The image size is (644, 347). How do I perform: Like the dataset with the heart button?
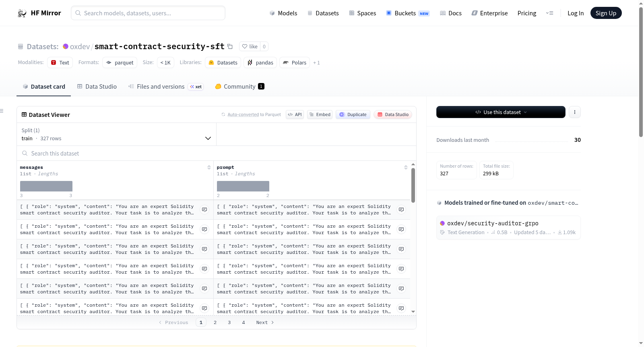coord(250,46)
